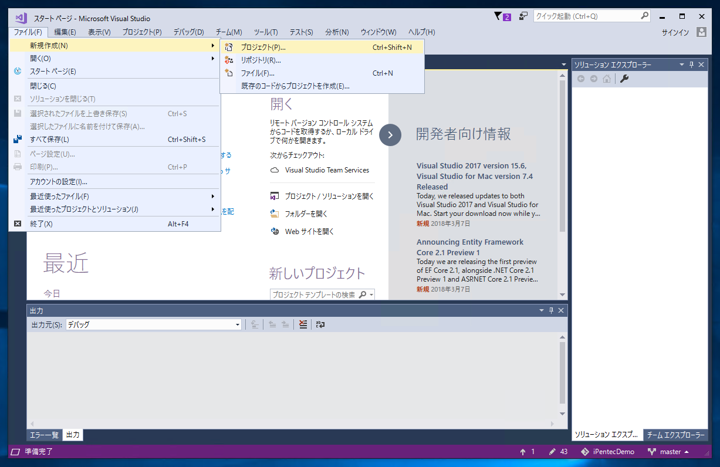Pin the 出力 output panel

pyautogui.click(x=551, y=310)
